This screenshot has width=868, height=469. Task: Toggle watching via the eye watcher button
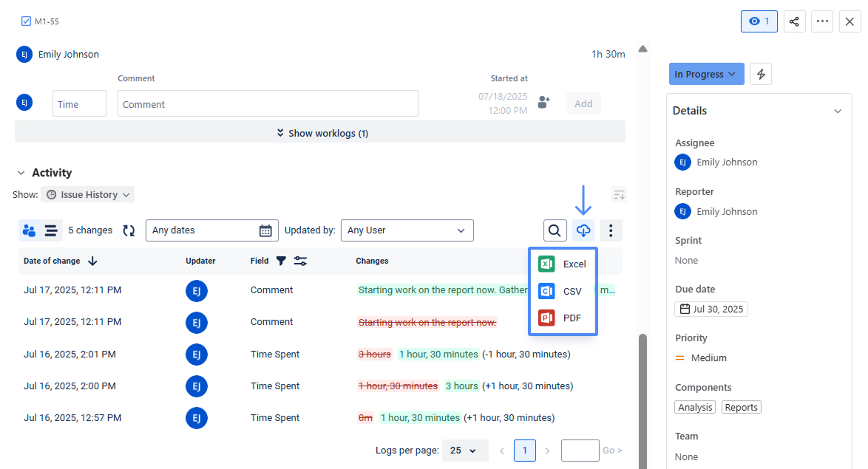(x=759, y=21)
